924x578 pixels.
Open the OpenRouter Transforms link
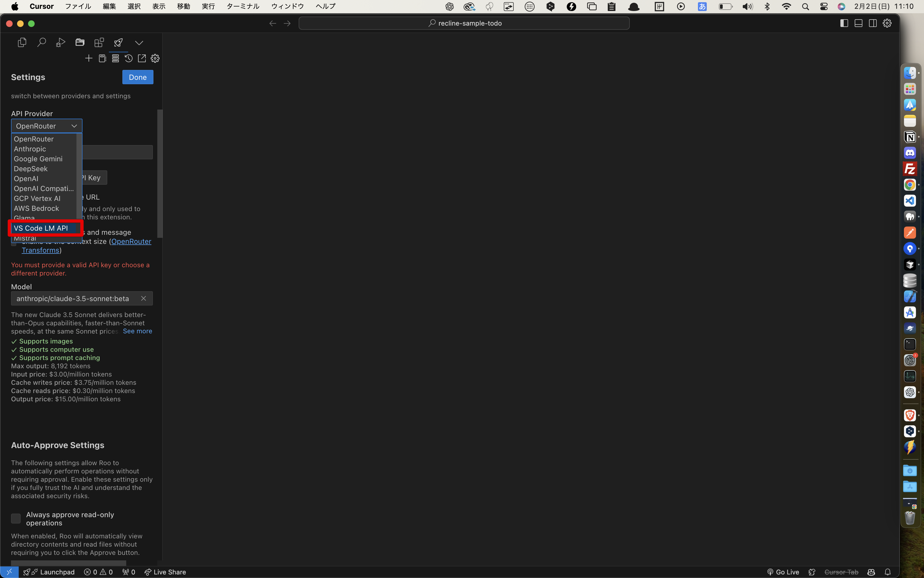tap(86, 246)
